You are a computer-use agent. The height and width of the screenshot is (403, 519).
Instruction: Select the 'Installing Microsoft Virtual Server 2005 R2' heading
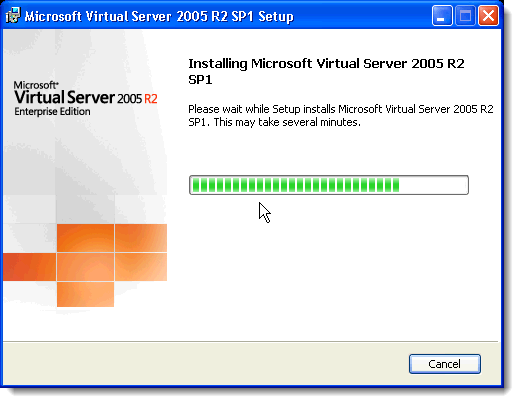326,63
